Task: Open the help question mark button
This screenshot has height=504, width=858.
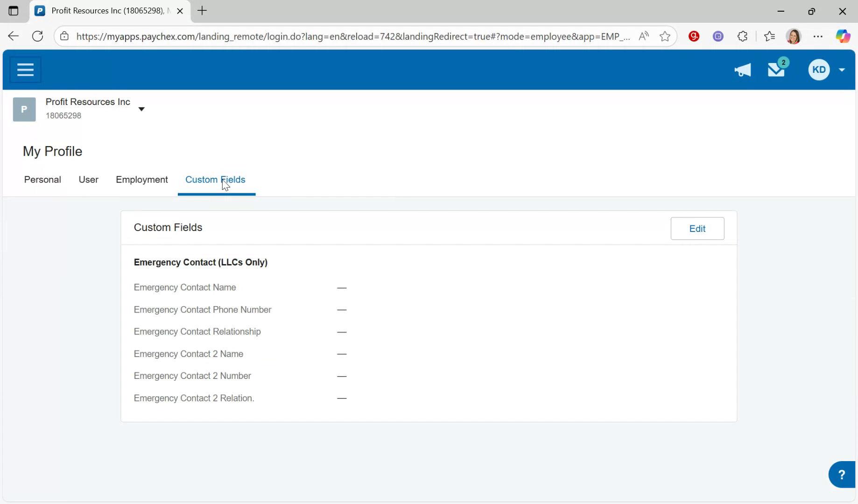Action: tap(842, 474)
